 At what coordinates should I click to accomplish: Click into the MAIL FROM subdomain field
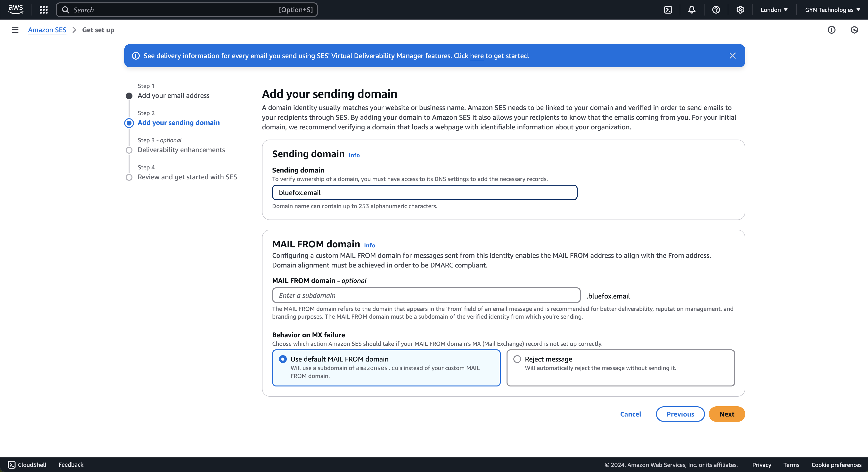click(426, 295)
